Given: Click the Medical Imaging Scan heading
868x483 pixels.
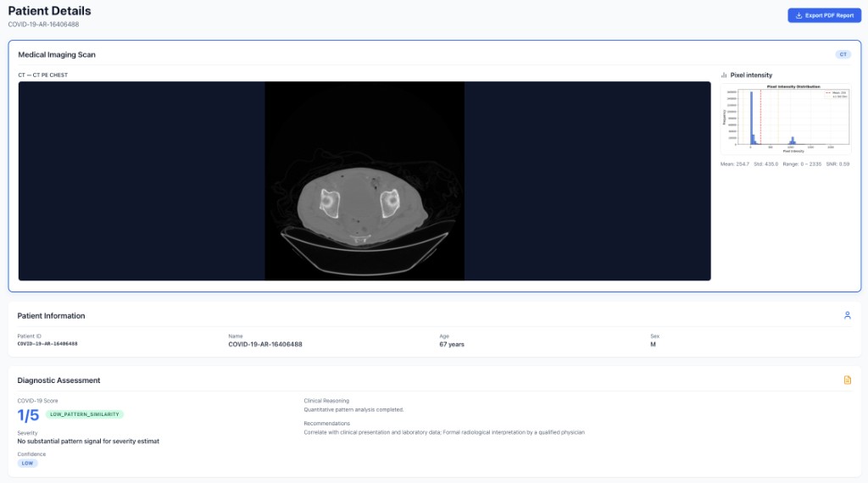Looking at the screenshot, I should tap(57, 55).
